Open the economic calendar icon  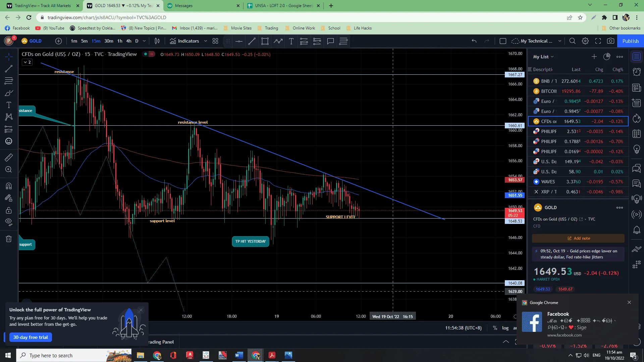[636, 134]
